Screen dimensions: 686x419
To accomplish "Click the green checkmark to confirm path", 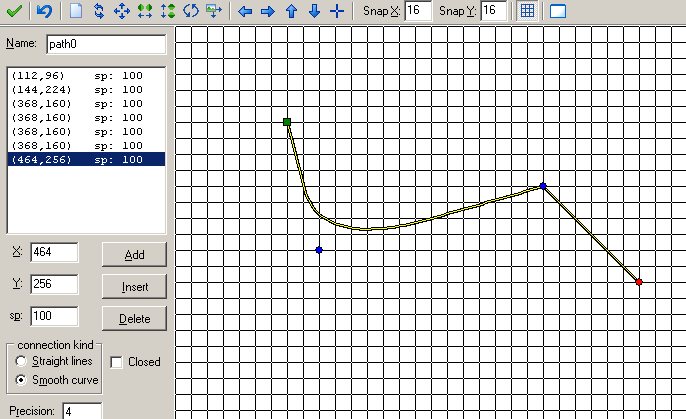I will [13, 11].
